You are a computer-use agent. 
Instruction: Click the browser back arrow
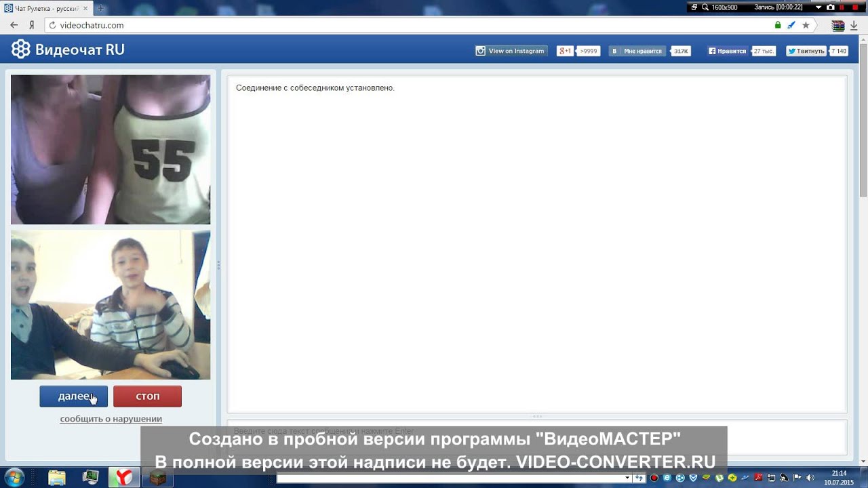[14, 25]
